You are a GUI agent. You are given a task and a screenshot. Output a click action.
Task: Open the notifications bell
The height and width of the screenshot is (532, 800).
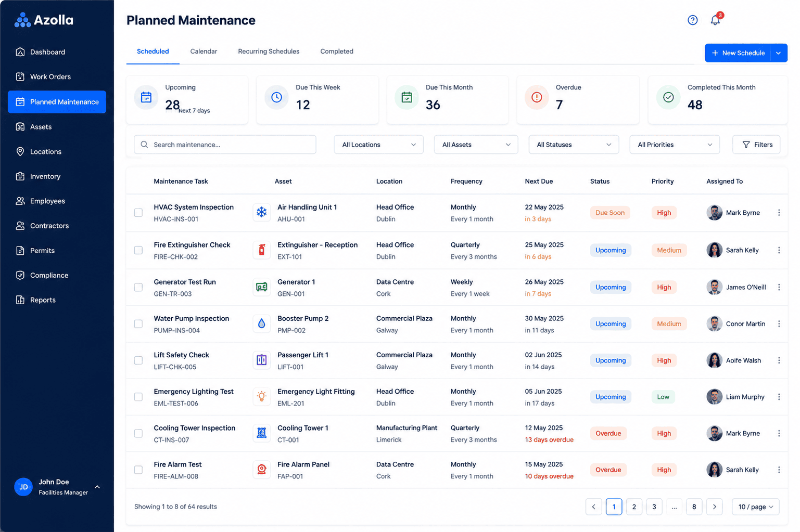click(x=715, y=20)
